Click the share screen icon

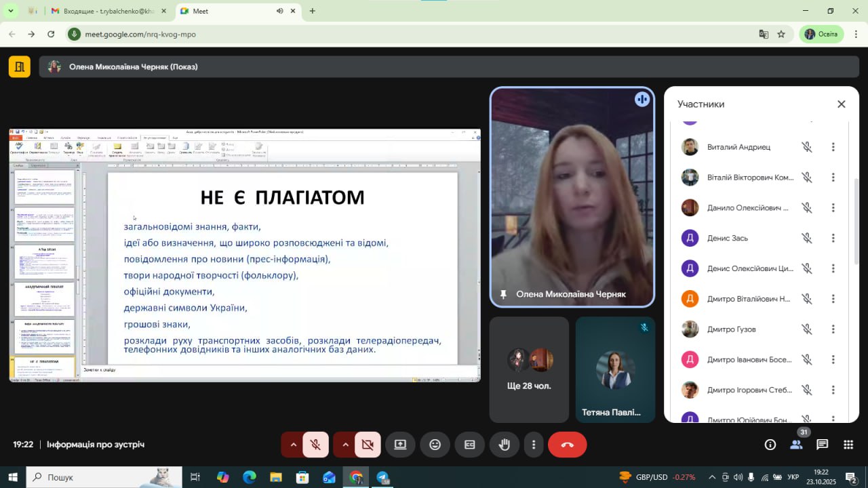point(400,445)
